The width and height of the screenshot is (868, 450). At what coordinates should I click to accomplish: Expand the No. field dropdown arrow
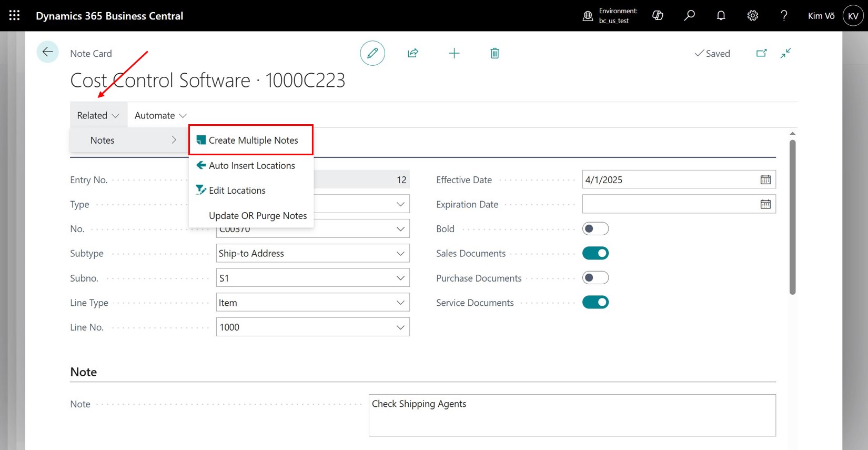point(400,229)
